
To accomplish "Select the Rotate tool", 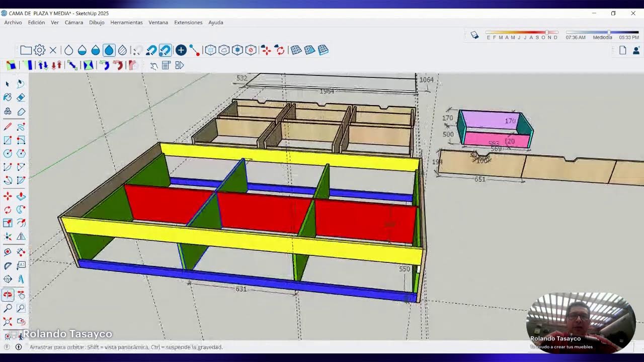I will click(8, 210).
